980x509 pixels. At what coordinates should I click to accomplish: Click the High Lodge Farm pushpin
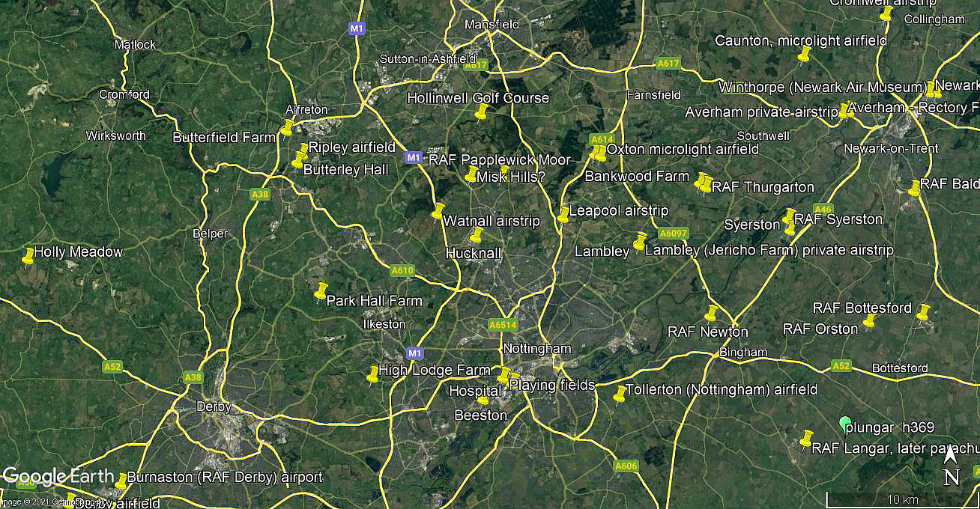coord(373,374)
